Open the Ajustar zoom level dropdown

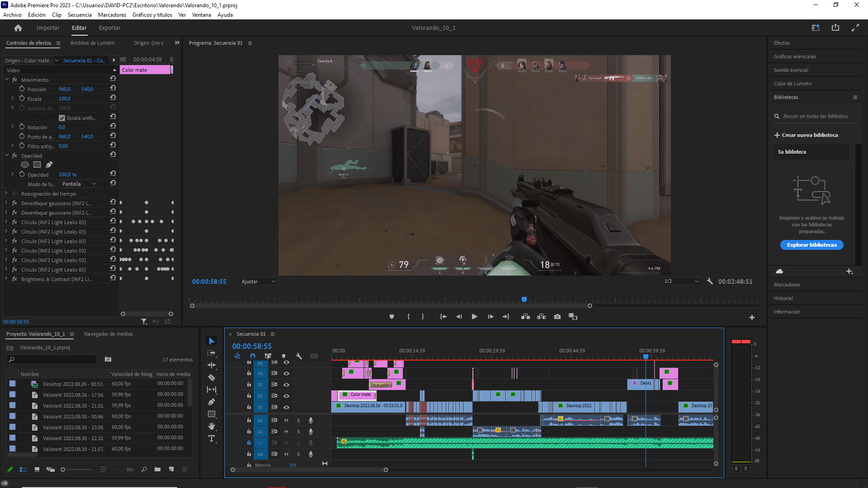point(258,282)
